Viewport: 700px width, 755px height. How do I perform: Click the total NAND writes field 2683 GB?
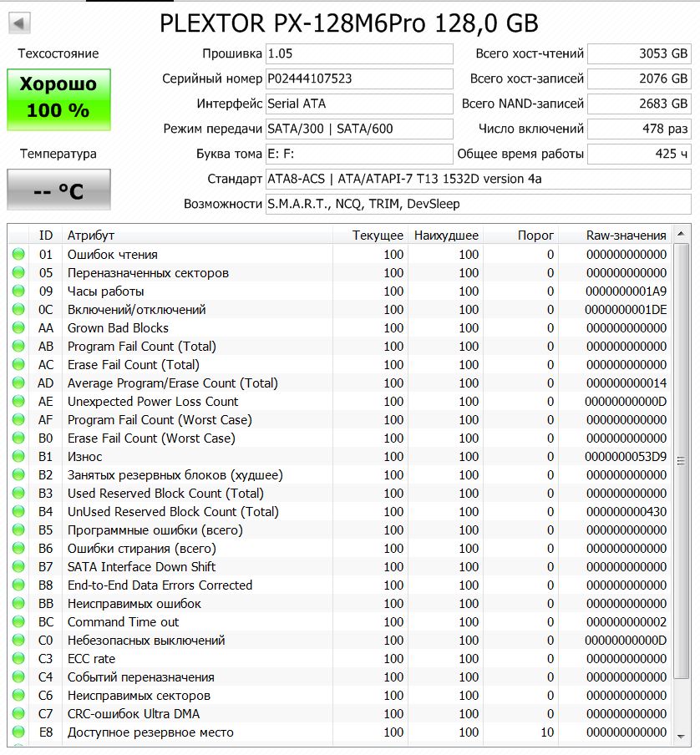pyautogui.click(x=639, y=104)
